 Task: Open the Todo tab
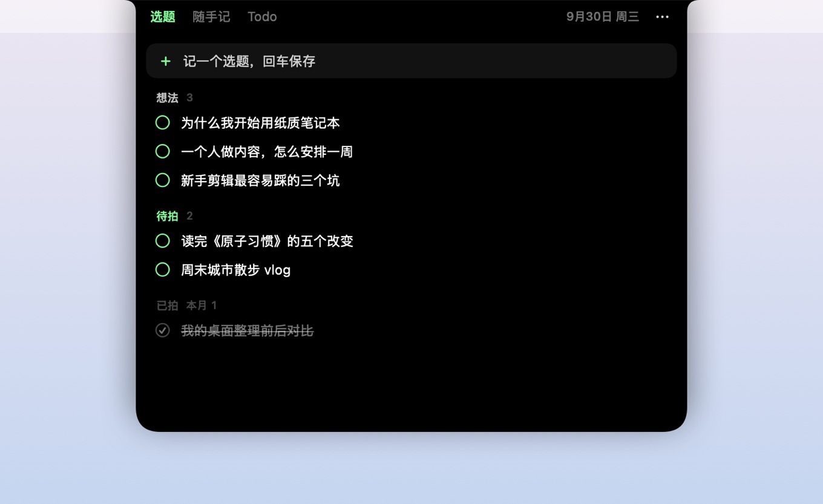tap(262, 17)
